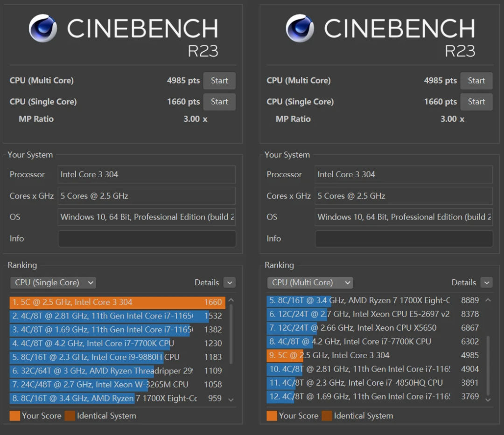Select multi core row 9. Intel Core 3 304 scoring 4985
This screenshot has width=504, height=435.
374,355
